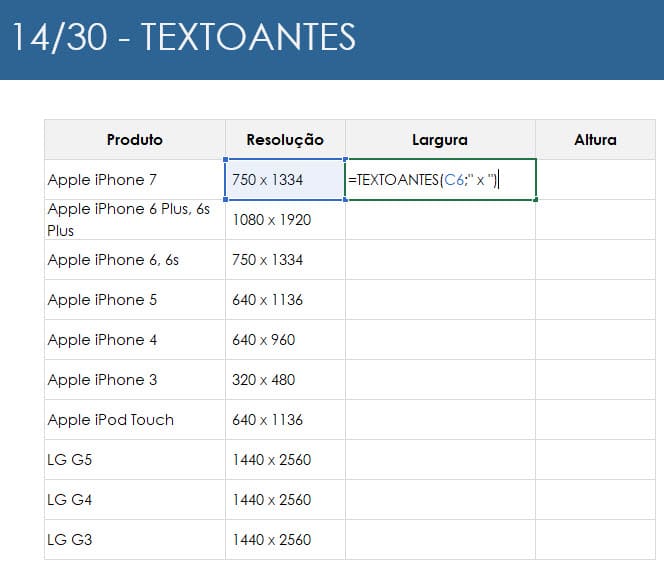664x564 pixels.
Task: Click the 1440 x 2560 cell for LG G3
Action: (x=285, y=540)
